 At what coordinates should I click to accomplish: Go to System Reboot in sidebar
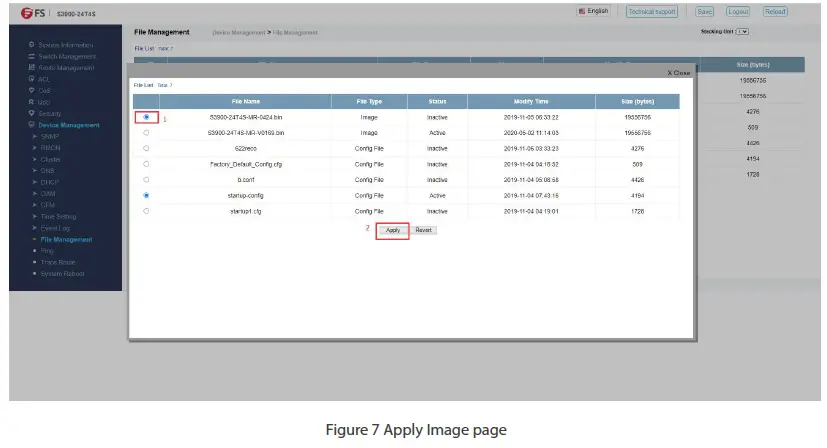[x=63, y=273]
